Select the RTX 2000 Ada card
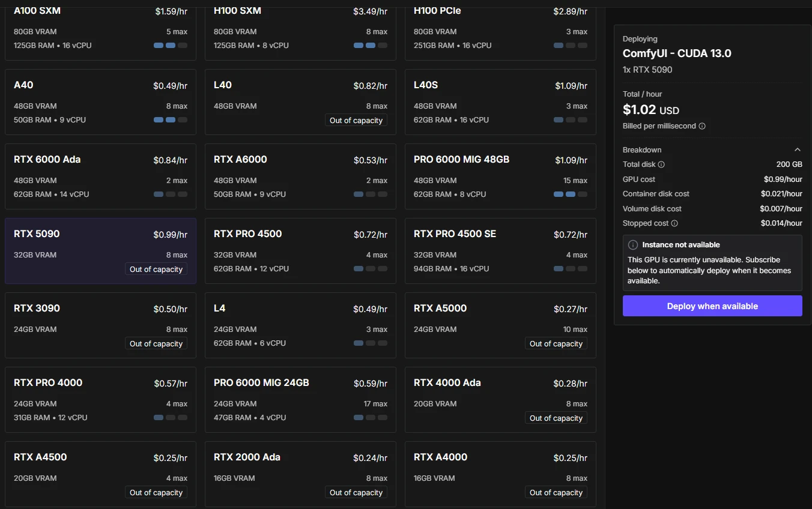 point(300,474)
